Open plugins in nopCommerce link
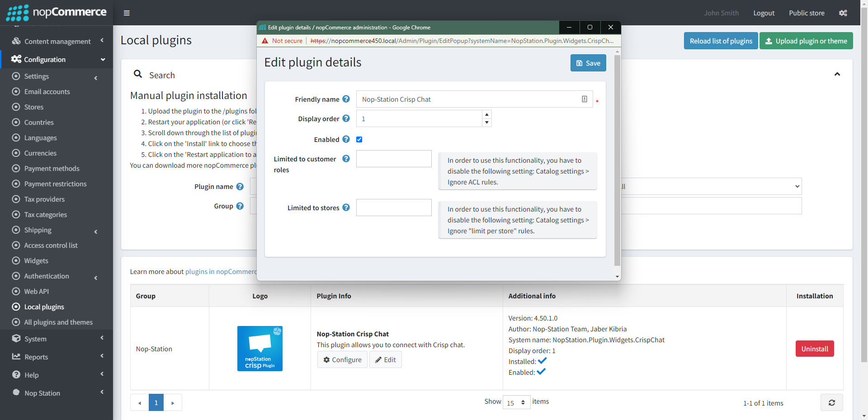Screen dimensions: 868x420 (221, 271)
